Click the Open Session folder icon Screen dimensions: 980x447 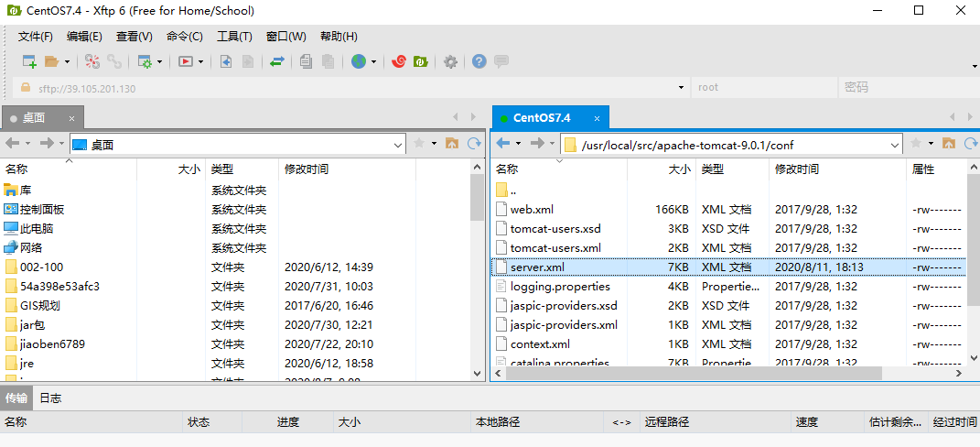pyautogui.click(x=51, y=61)
